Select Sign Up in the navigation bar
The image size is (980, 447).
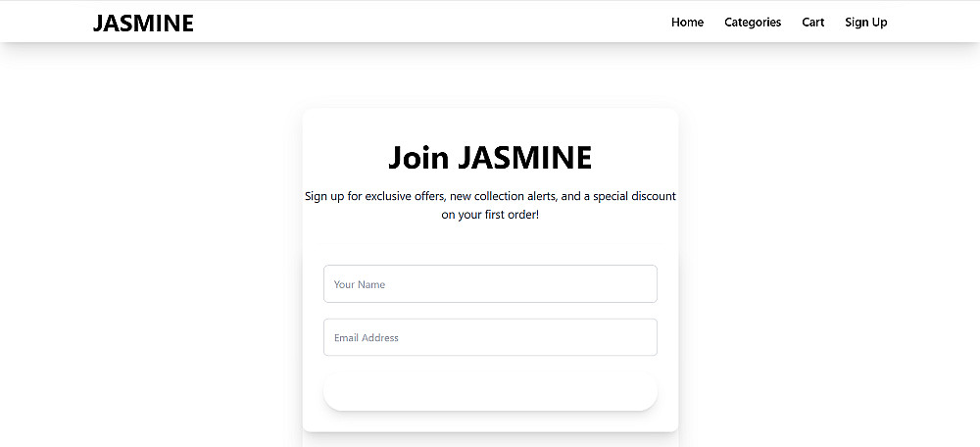pos(866,23)
